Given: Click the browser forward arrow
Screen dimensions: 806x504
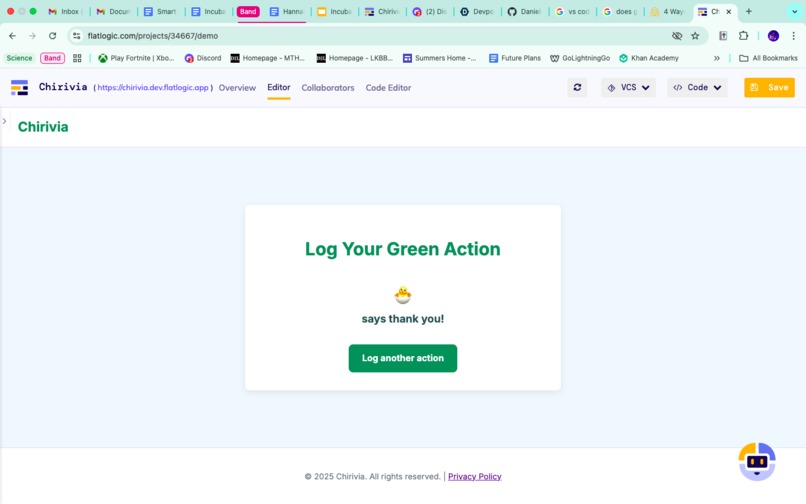Looking at the screenshot, I should click(x=32, y=35).
